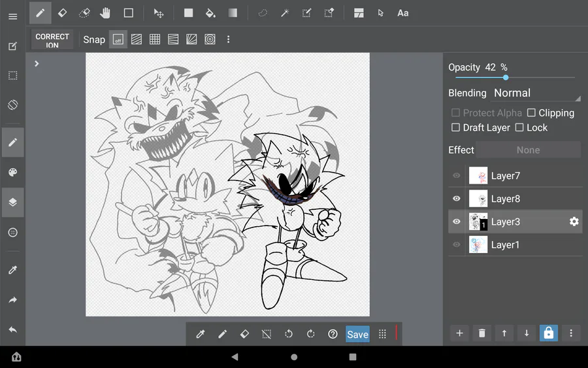
Task: Show Layer7 with its eye icon
Action: [457, 176]
